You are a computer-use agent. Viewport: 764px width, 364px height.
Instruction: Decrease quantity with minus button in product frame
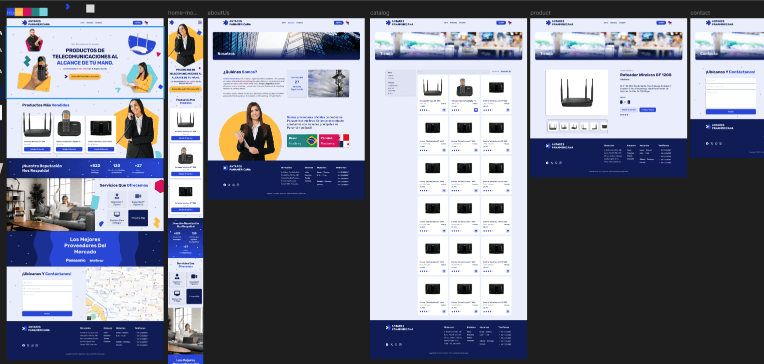[621, 102]
